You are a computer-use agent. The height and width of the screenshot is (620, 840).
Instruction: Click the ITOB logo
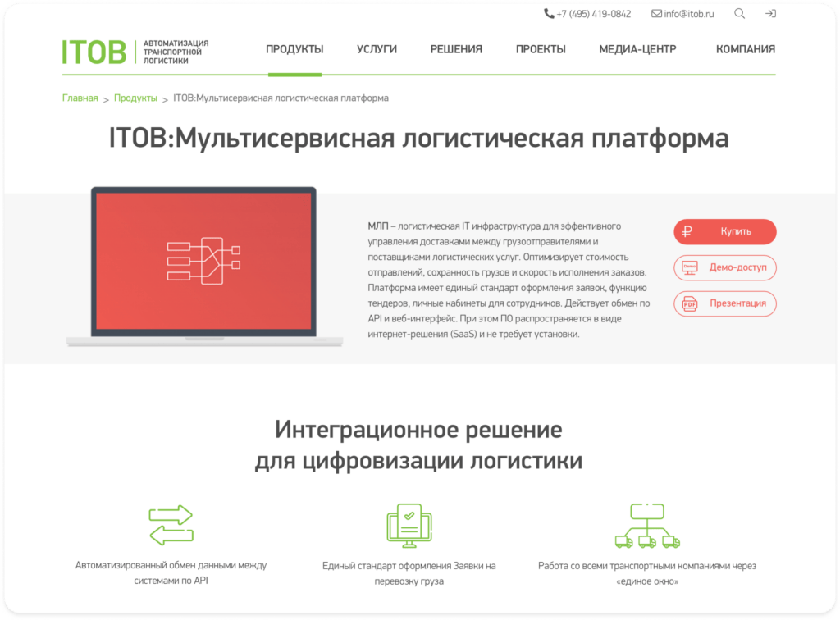(94, 51)
